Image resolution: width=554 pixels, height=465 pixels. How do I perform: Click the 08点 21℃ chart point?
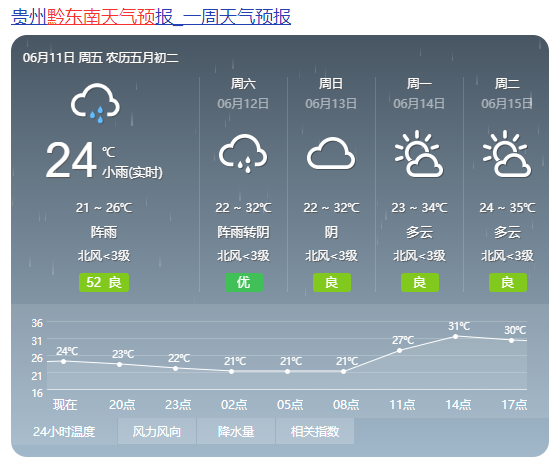click(343, 371)
